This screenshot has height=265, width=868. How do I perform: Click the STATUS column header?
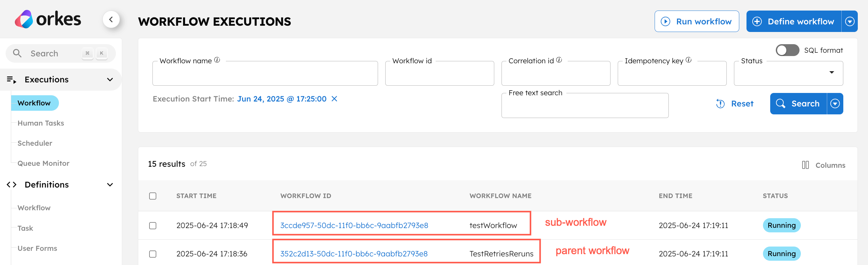775,196
